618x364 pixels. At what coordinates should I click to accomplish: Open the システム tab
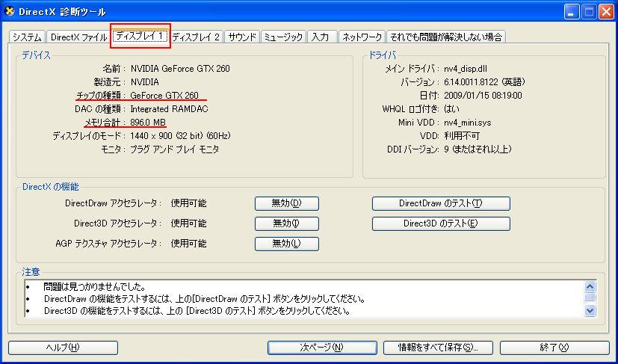click(27, 37)
